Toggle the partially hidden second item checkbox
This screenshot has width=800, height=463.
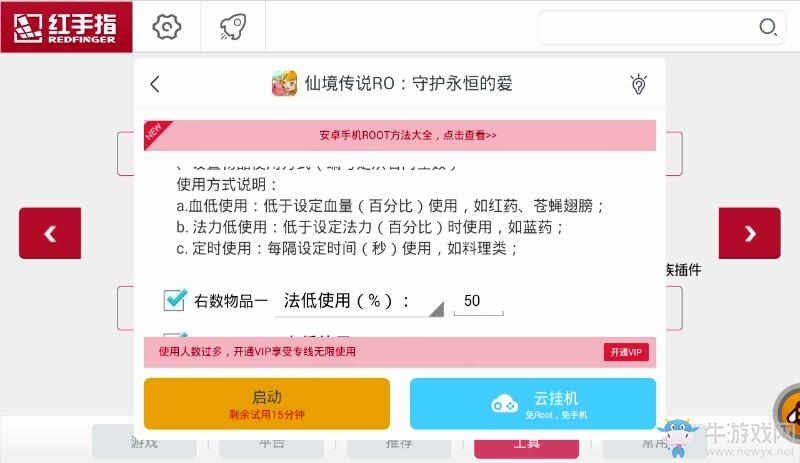pyautogui.click(x=175, y=335)
